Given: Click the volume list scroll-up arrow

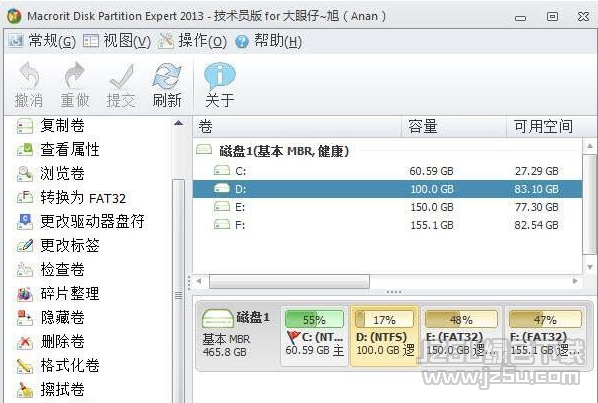Looking at the screenshot, I should pos(590,146).
